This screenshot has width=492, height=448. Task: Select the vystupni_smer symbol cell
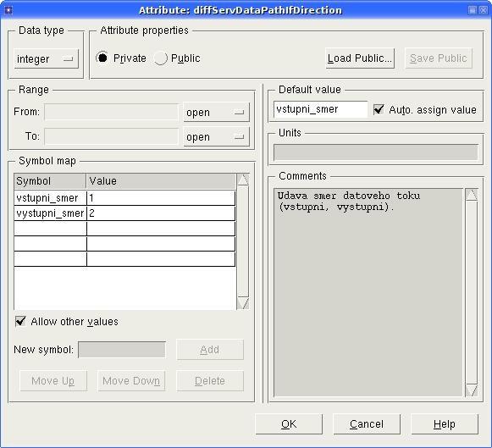[50, 213]
